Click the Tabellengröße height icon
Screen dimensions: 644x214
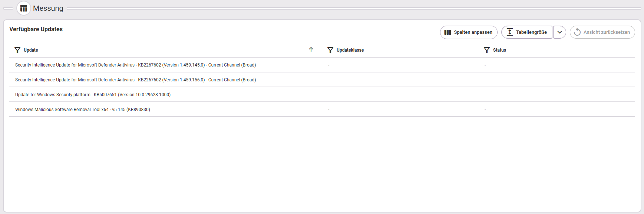pyautogui.click(x=510, y=32)
